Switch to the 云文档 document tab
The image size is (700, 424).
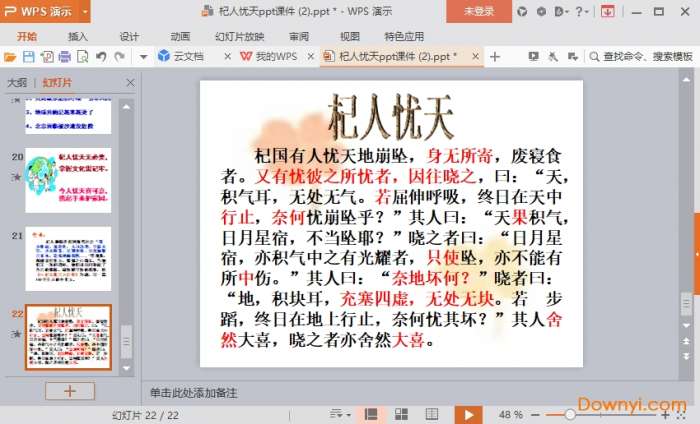point(188,57)
